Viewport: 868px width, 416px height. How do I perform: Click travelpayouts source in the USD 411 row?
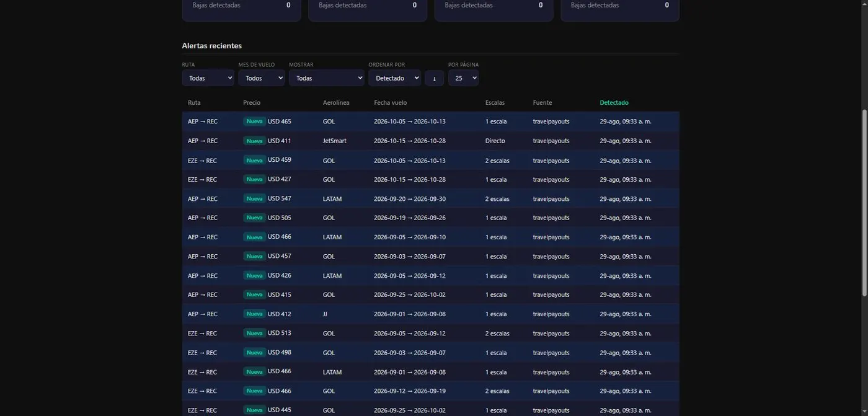coord(551,141)
